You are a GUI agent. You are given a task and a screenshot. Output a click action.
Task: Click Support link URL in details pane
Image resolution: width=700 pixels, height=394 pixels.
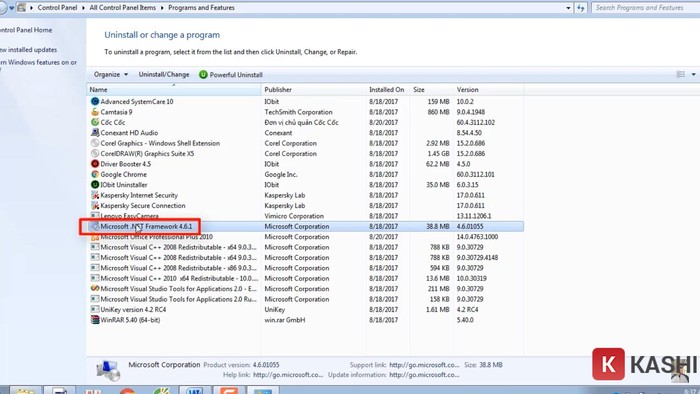coord(424,365)
